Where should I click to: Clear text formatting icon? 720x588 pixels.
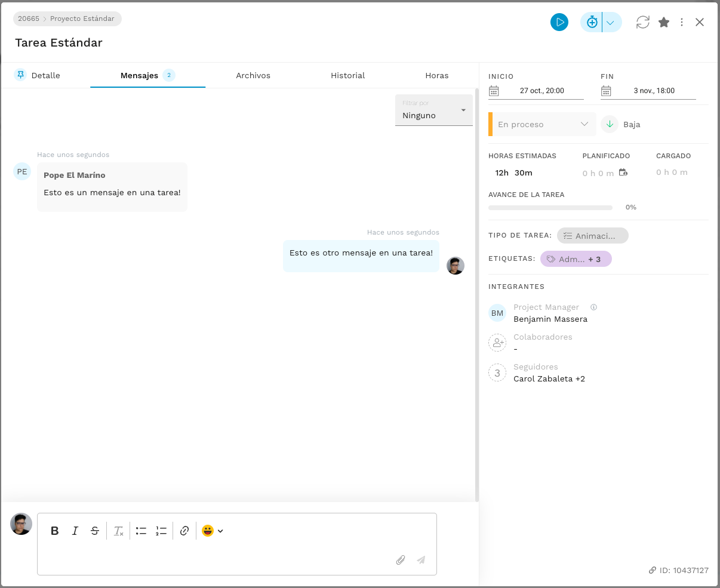(118, 531)
